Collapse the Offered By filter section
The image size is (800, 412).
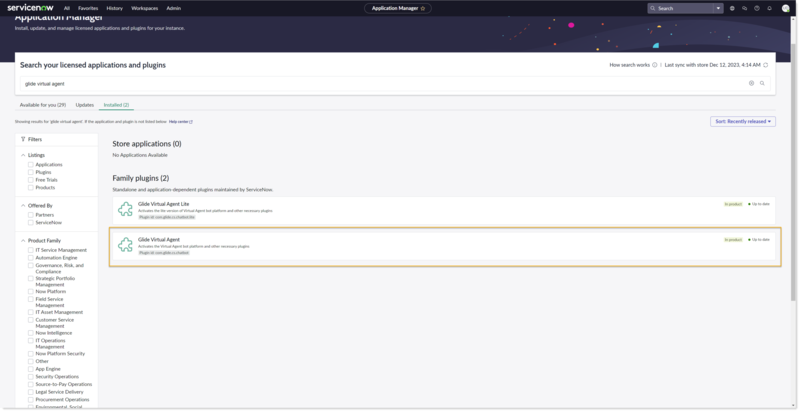(23, 205)
